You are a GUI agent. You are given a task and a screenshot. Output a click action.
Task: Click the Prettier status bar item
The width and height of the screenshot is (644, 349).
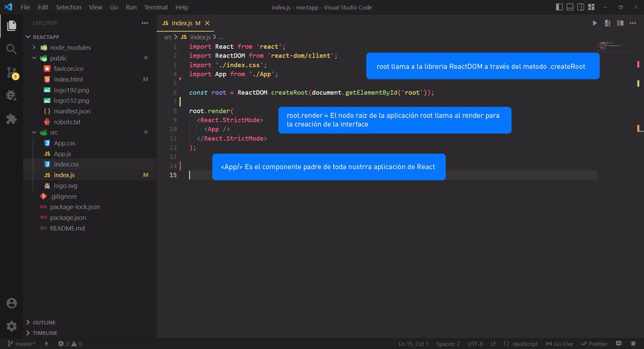pyautogui.click(x=594, y=344)
